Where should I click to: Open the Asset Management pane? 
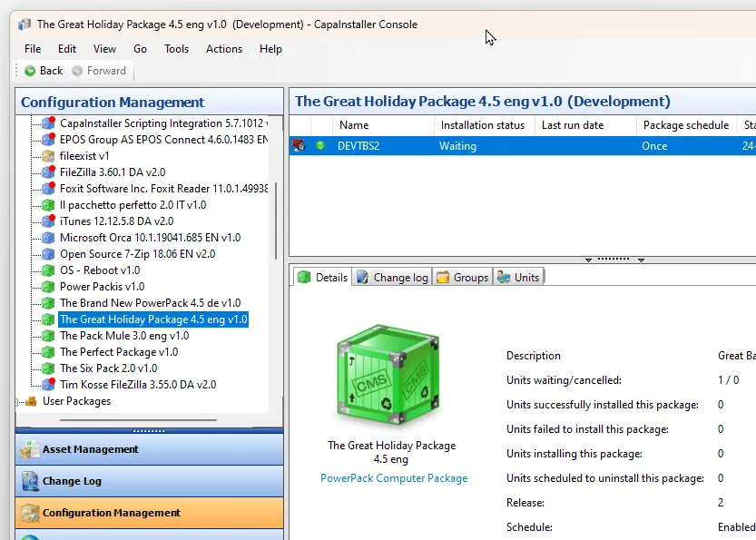click(x=150, y=449)
